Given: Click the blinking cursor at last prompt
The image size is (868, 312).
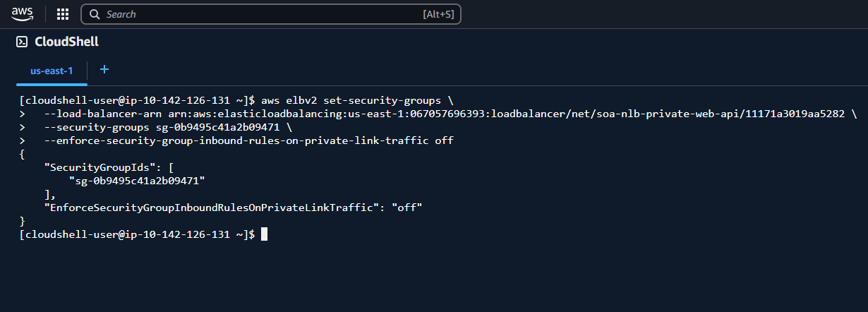Looking at the screenshot, I should click(x=265, y=234).
